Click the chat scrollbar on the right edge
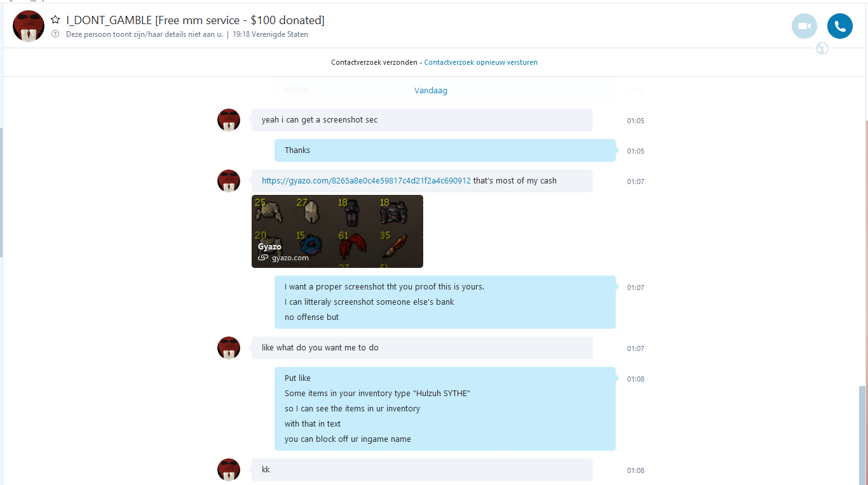 862,435
